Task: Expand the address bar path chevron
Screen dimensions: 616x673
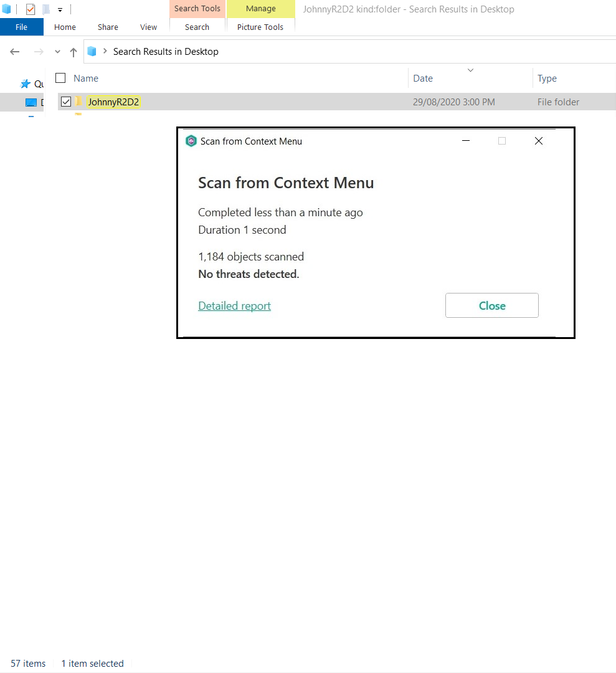Action: [x=105, y=51]
